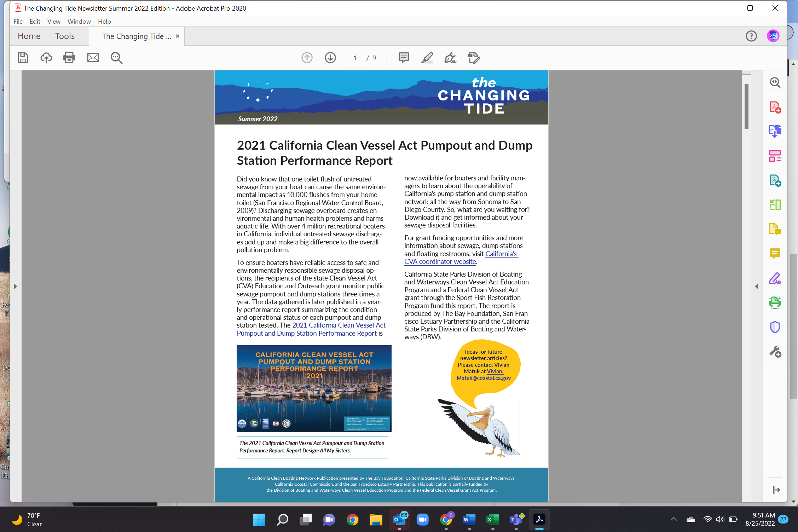Open the Find text magnifier tool
The height and width of the screenshot is (532, 798).
click(116, 58)
